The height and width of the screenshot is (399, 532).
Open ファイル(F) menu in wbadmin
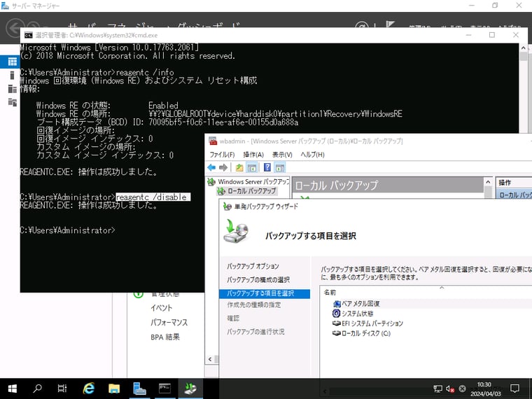coord(222,155)
